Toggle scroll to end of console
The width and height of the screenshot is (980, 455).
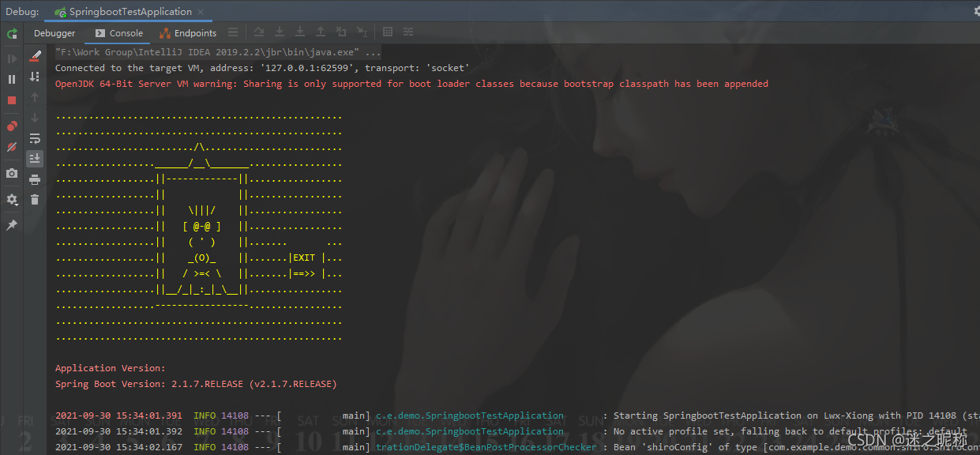pos(35,159)
